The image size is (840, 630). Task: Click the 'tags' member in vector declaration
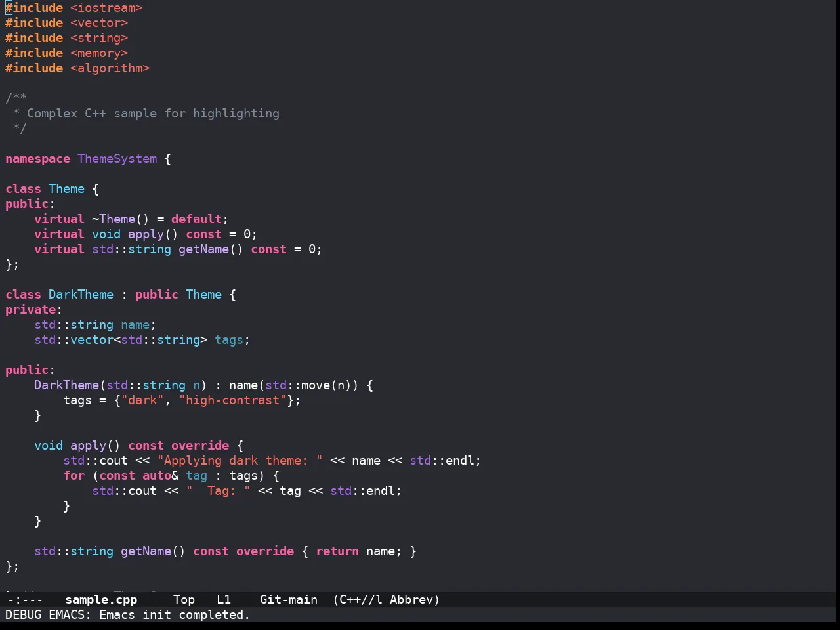tap(229, 340)
